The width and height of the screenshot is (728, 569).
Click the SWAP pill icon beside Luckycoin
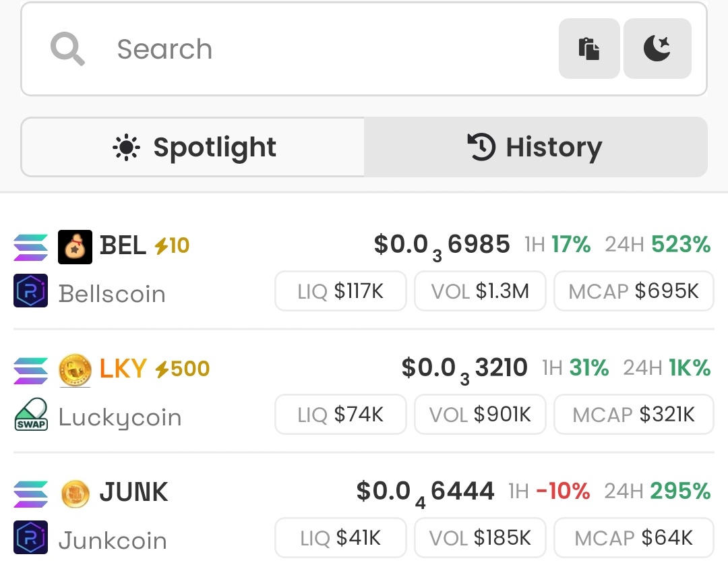coord(31,415)
